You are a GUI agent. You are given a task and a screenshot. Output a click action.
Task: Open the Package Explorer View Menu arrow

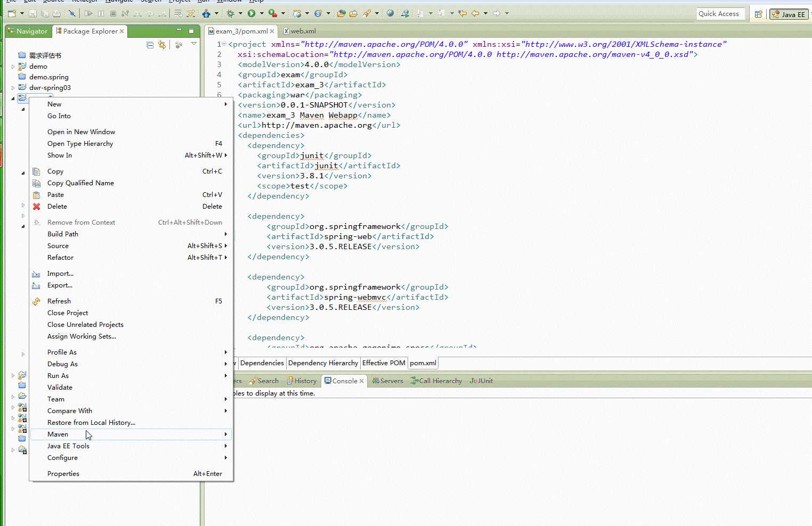(194, 44)
